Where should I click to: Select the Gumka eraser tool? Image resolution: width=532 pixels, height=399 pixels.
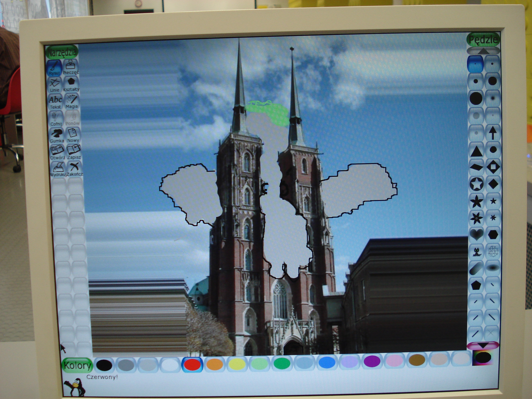point(57,135)
